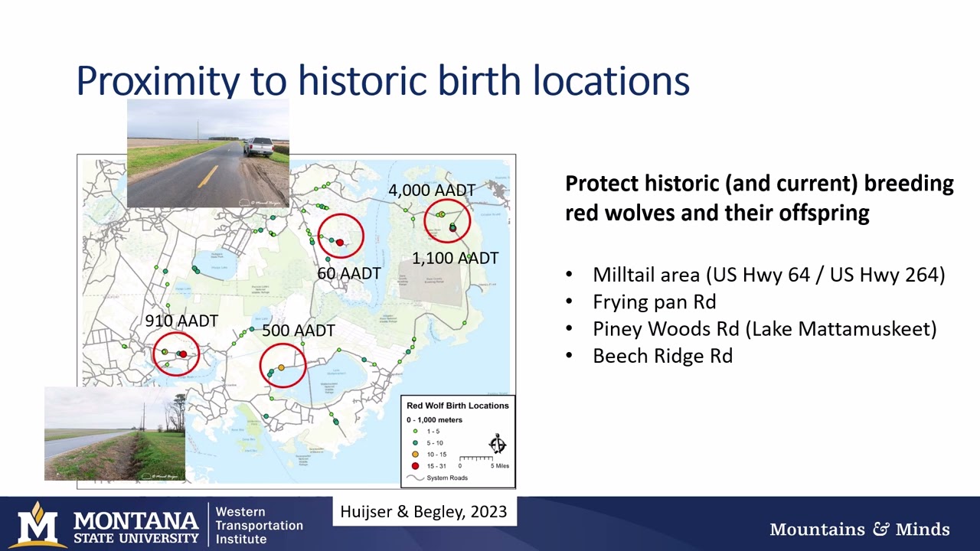Viewport: 980px width, 551px height.
Task: Click the 'Mountains & Minds' tagline
Action: click(x=860, y=529)
